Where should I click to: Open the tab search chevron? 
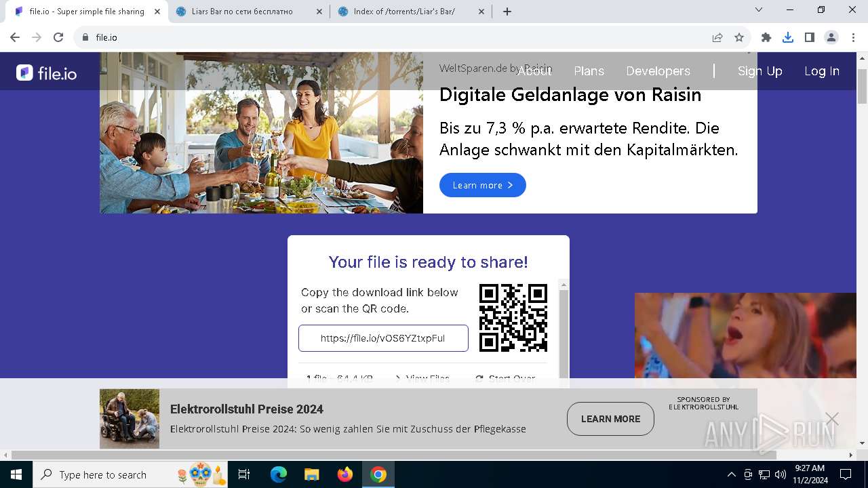pos(759,9)
